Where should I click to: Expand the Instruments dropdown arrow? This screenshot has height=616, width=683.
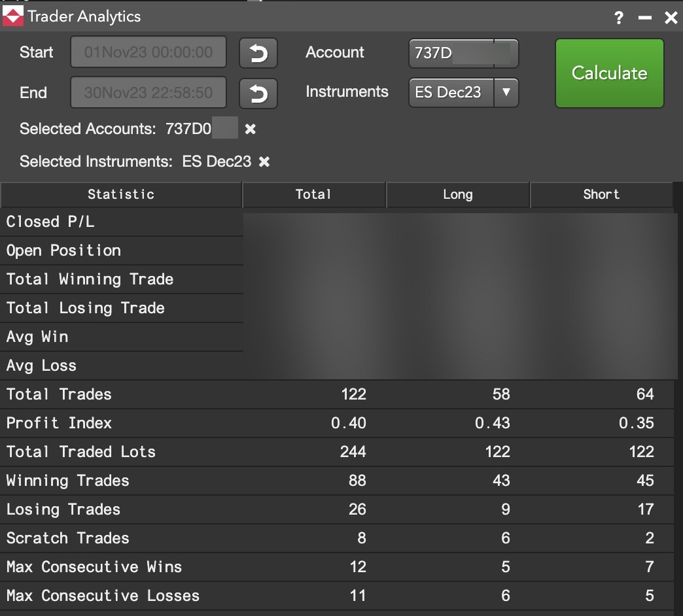click(x=506, y=92)
